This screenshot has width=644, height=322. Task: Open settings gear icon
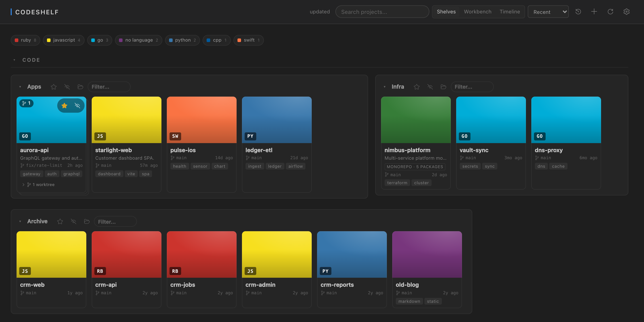click(626, 12)
